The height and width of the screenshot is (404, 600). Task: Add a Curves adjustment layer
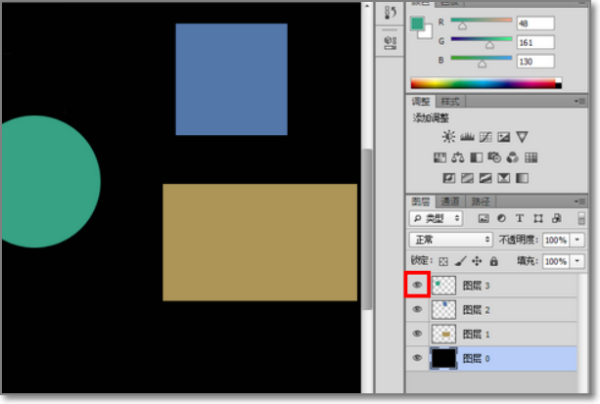coord(485,137)
